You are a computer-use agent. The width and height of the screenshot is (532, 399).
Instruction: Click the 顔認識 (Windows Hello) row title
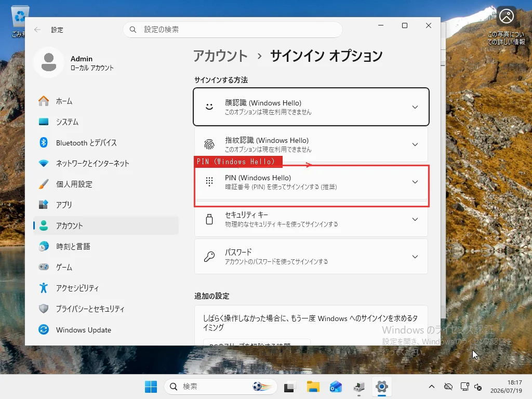263,103
